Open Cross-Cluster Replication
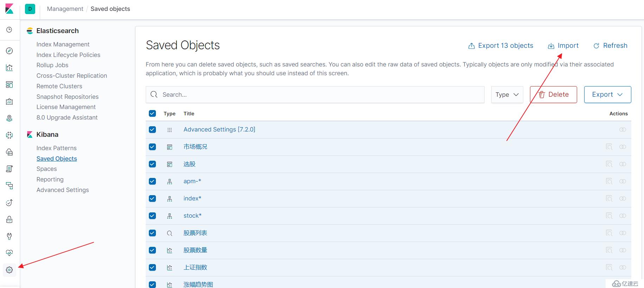 click(72, 76)
